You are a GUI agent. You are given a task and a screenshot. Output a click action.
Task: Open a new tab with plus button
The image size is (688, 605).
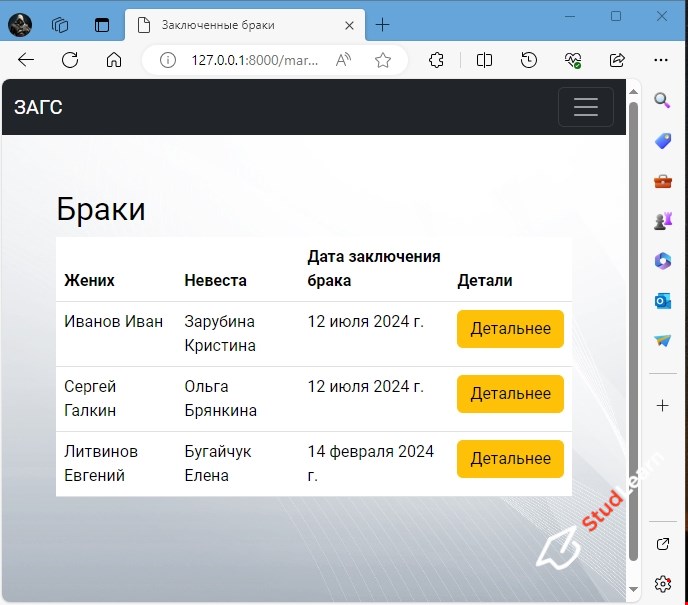[x=383, y=25]
